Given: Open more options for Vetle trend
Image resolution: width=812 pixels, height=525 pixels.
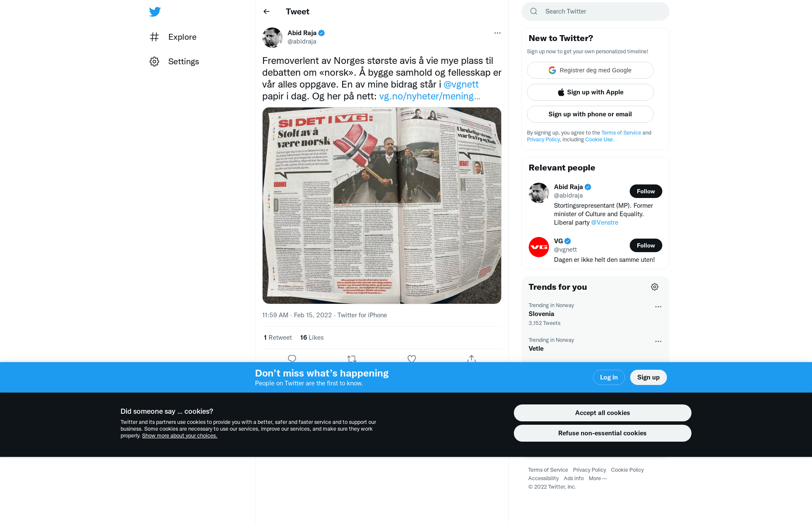Looking at the screenshot, I should (x=658, y=341).
